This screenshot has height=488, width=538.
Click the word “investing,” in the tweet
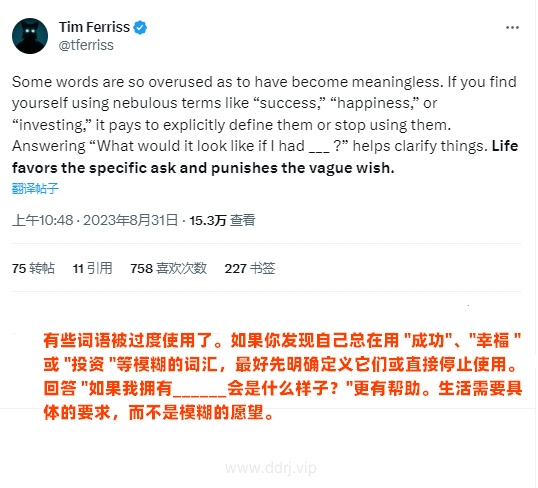tap(51, 125)
